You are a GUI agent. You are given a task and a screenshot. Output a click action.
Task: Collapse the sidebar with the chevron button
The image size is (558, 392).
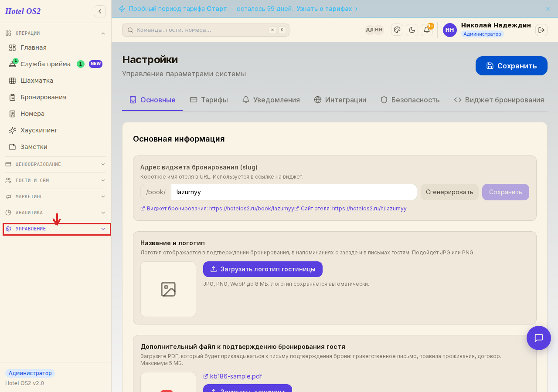(x=100, y=11)
